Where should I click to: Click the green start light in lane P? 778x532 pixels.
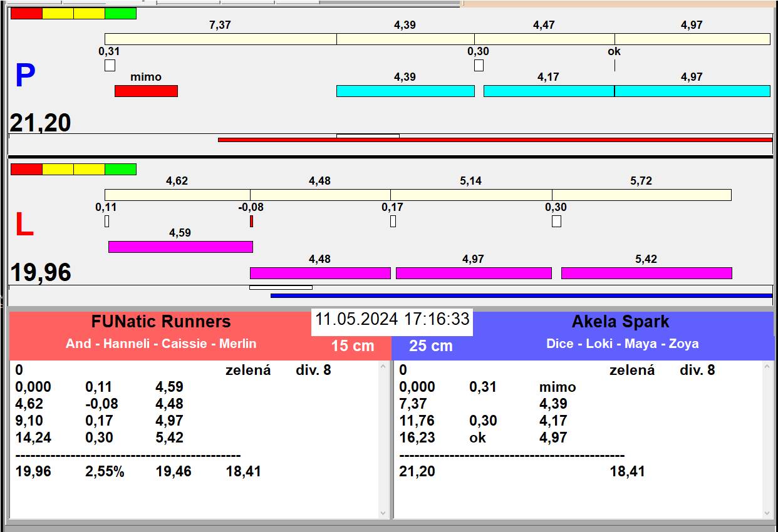coord(120,13)
